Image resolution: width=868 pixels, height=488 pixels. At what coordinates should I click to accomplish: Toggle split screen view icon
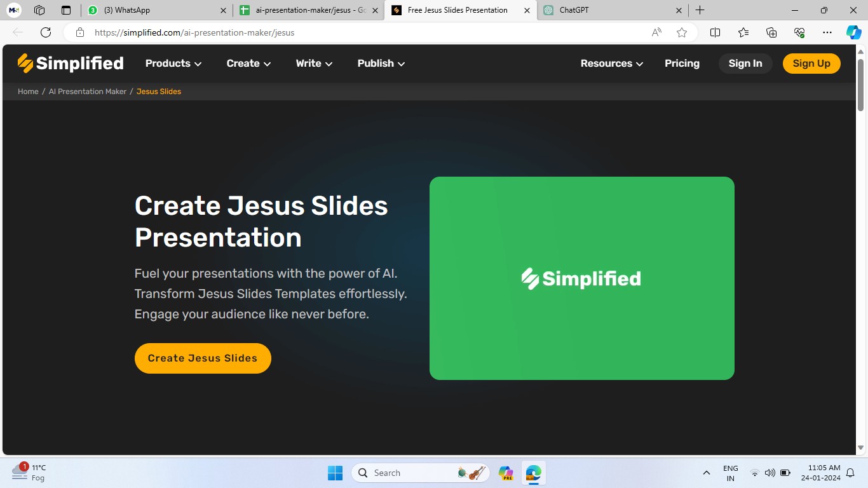[x=715, y=32]
